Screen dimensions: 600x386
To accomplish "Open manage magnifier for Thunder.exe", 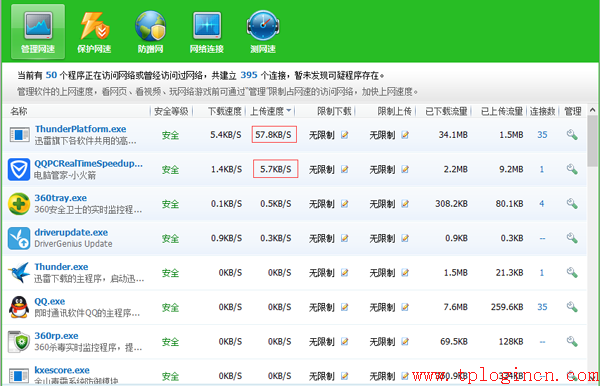I will pyautogui.click(x=572, y=272).
